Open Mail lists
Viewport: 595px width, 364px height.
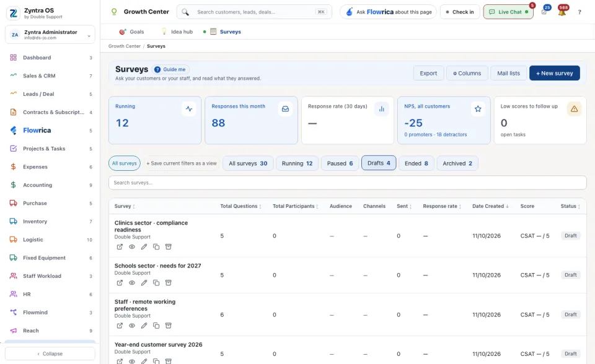coord(508,73)
